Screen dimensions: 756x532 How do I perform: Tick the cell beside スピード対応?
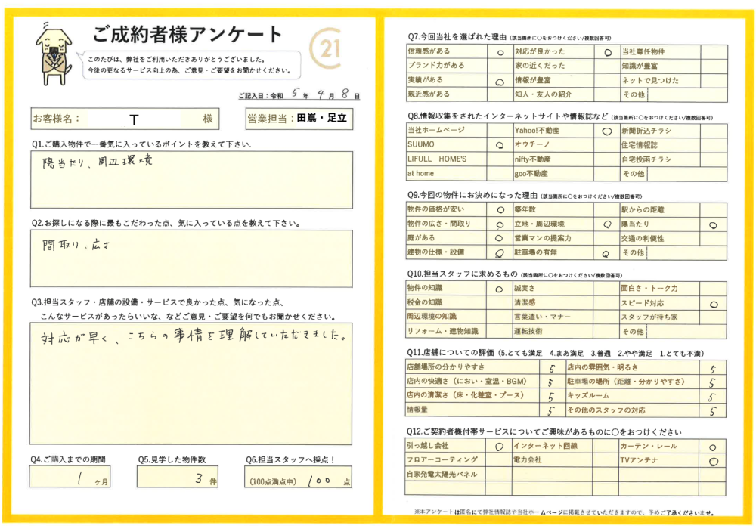click(714, 303)
